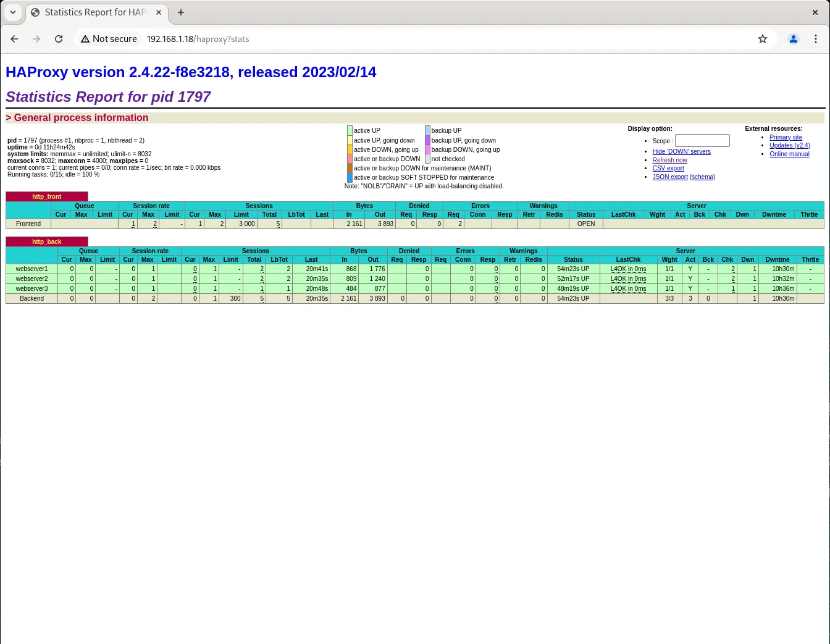The width and height of the screenshot is (830, 644).
Task: Click the backup DOWN, going up swatch
Action: pyautogui.click(x=427, y=149)
